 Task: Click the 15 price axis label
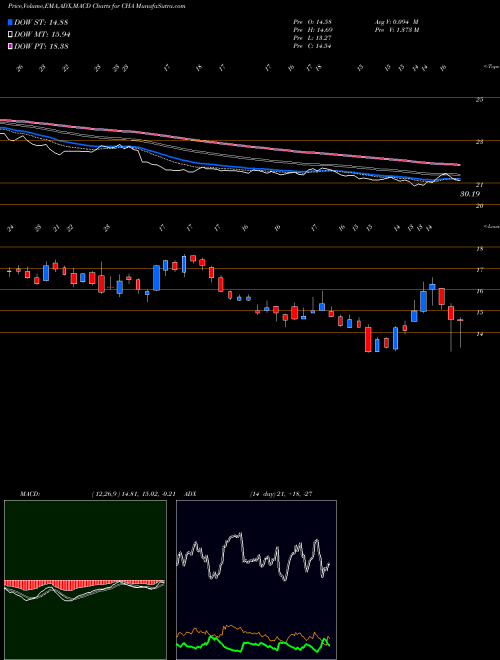tap(479, 313)
